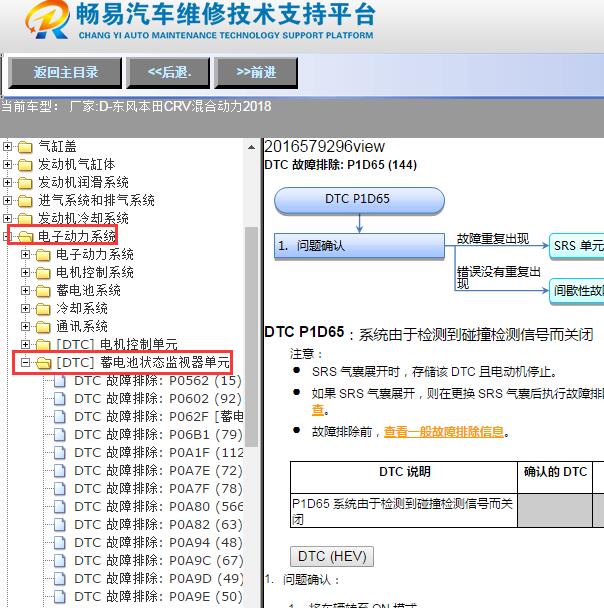The width and height of the screenshot is (604, 608).
Task: Click the DTC P1D65 flowchart start node
Action: pos(359,200)
